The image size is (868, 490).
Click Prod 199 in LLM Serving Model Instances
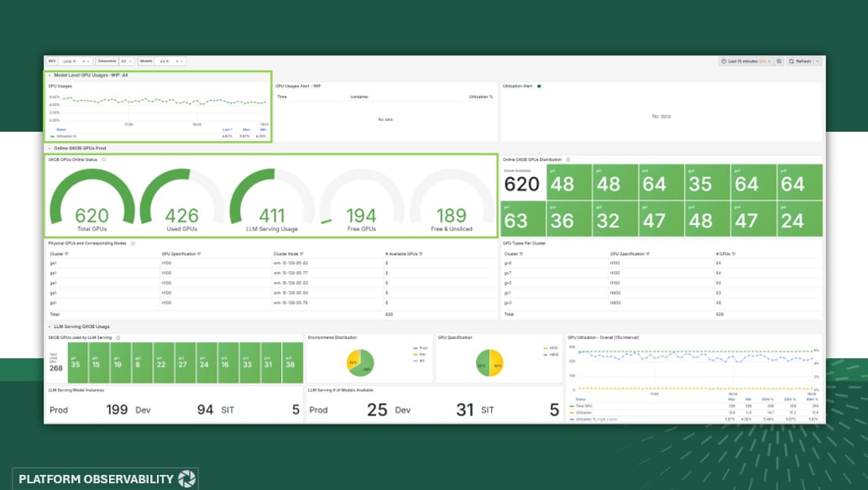[89, 409]
